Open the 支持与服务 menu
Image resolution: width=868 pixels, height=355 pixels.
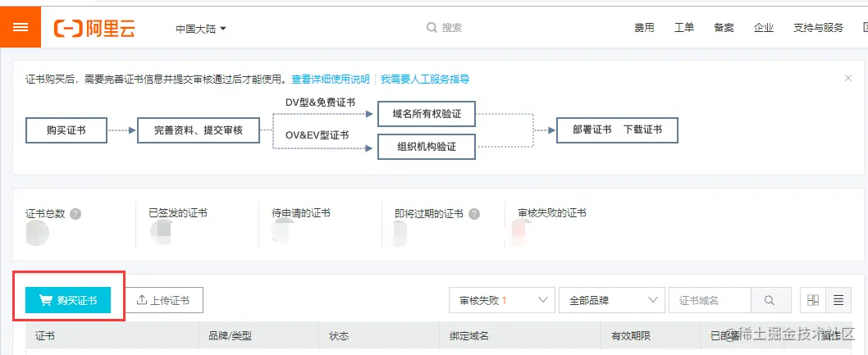(819, 28)
